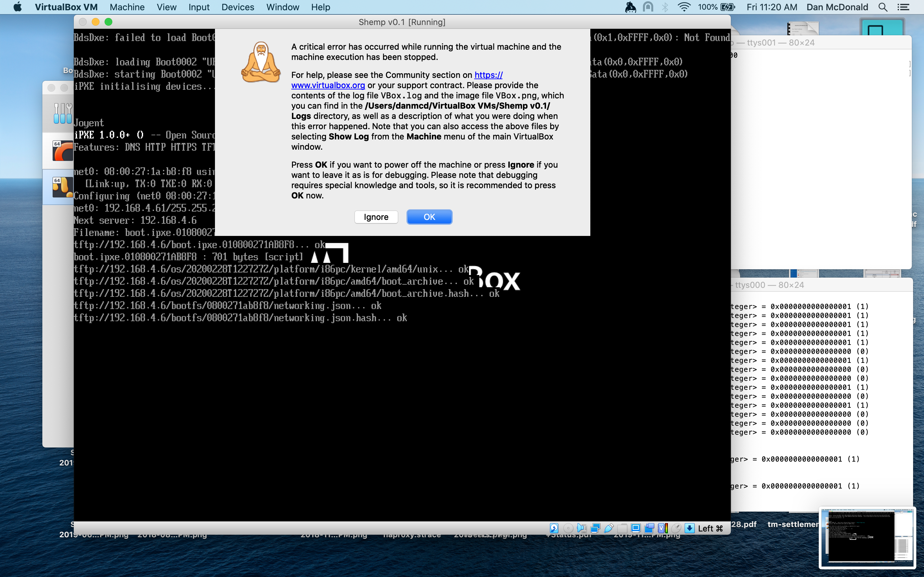Click the shared folders status icon
924x577 pixels.
point(622,528)
